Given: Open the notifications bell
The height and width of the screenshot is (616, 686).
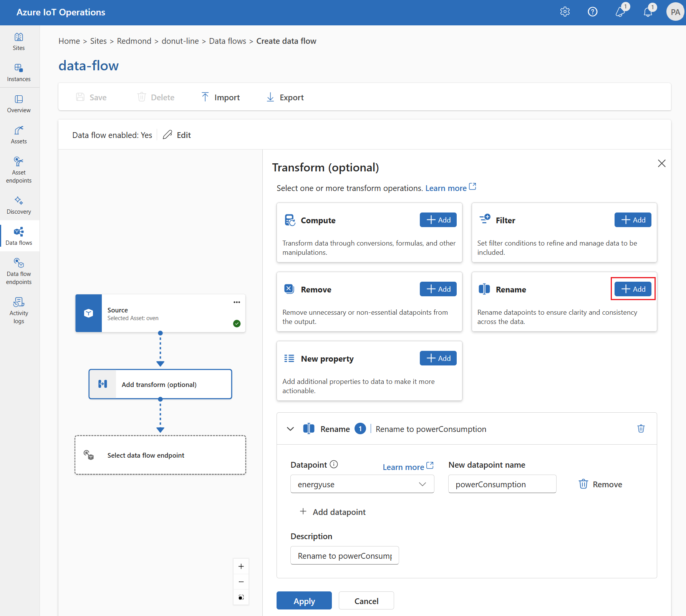Looking at the screenshot, I should point(648,12).
